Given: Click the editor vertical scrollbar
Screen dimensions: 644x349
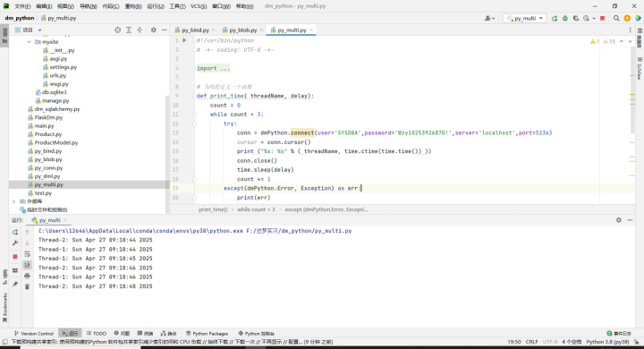Looking at the screenshot, I should (x=632, y=89).
